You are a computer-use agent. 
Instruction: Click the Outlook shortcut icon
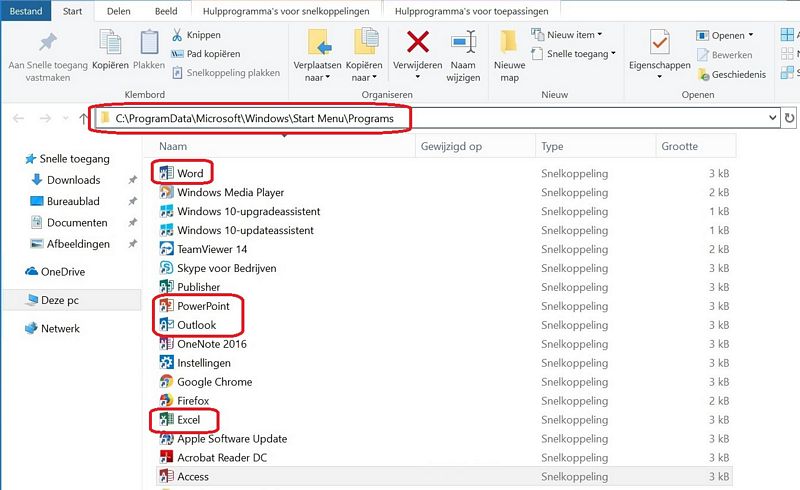coord(166,325)
